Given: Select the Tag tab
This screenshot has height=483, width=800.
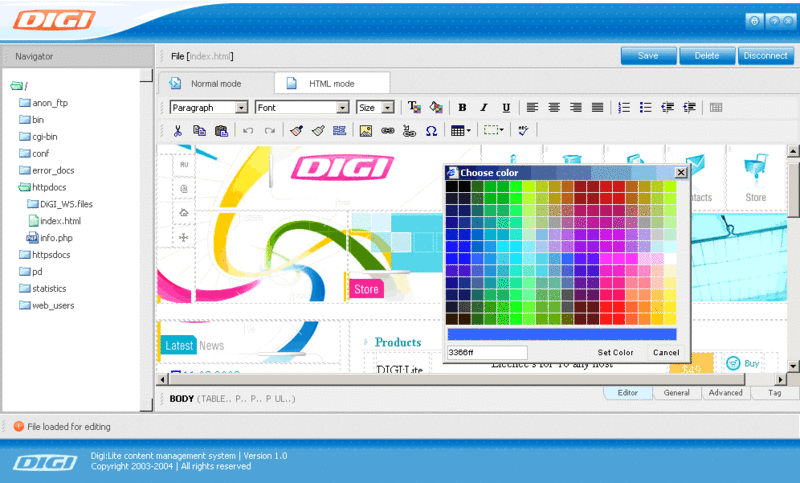Looking at the screenshot, I should pos(774,393).
